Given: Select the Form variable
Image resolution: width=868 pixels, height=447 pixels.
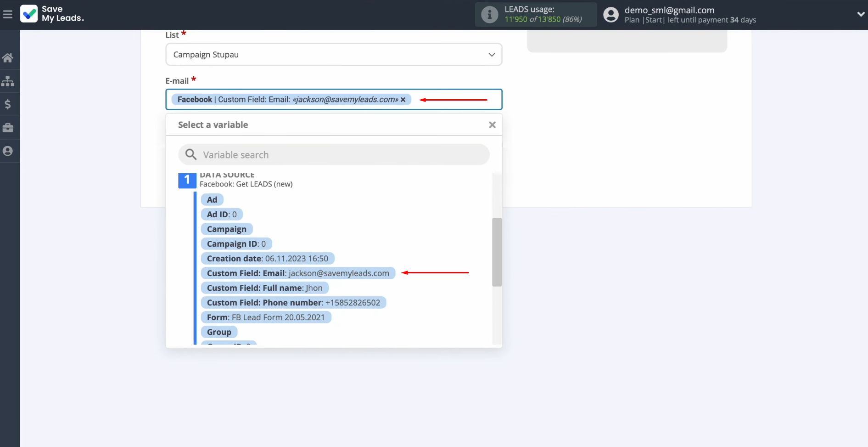Looking at the screenshot, I should [266, 317].
